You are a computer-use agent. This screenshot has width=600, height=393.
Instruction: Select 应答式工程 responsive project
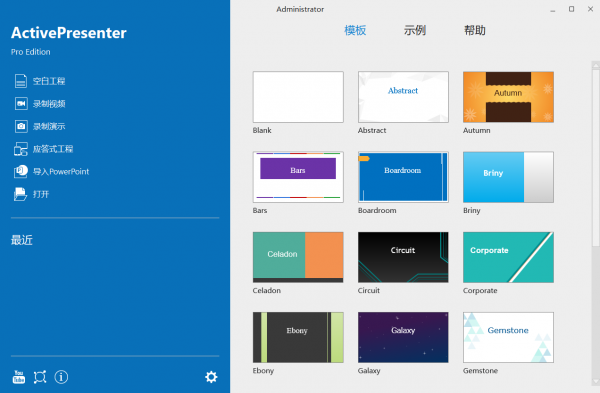tap(53, 149)
